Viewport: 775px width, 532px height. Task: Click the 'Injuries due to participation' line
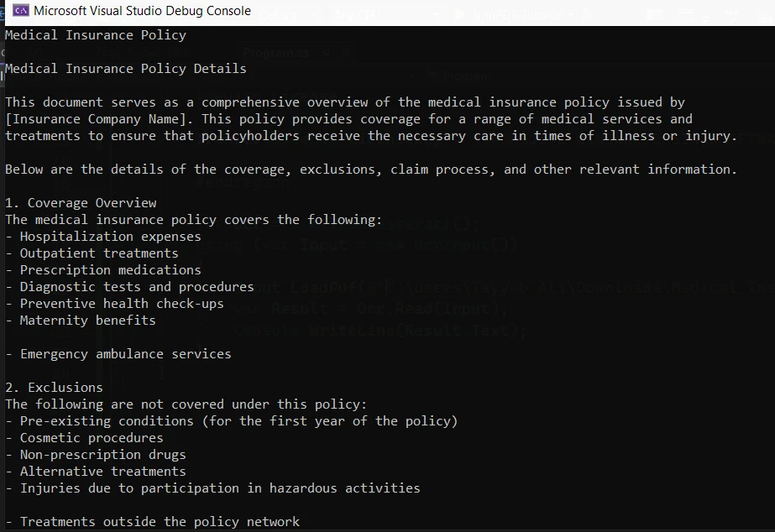pos(220,488)
